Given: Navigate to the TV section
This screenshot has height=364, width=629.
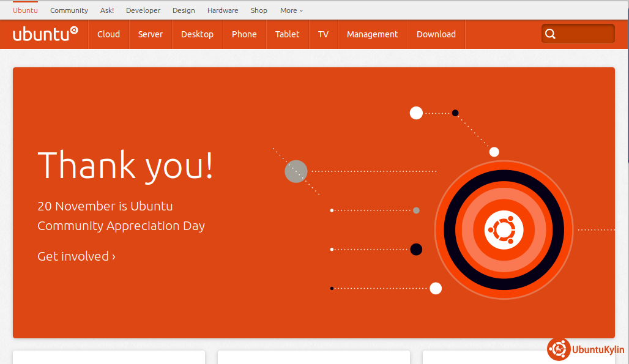Looking at the screenshot, I should click(323, 34).
